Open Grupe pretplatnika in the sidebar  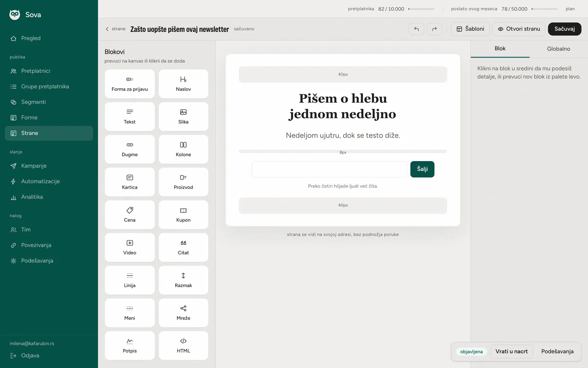click(49, 87)
